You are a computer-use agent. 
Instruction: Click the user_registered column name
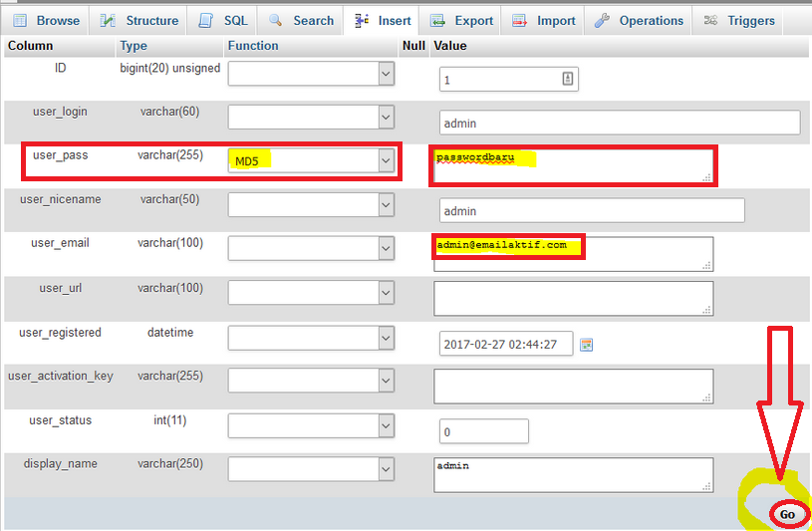60,332
